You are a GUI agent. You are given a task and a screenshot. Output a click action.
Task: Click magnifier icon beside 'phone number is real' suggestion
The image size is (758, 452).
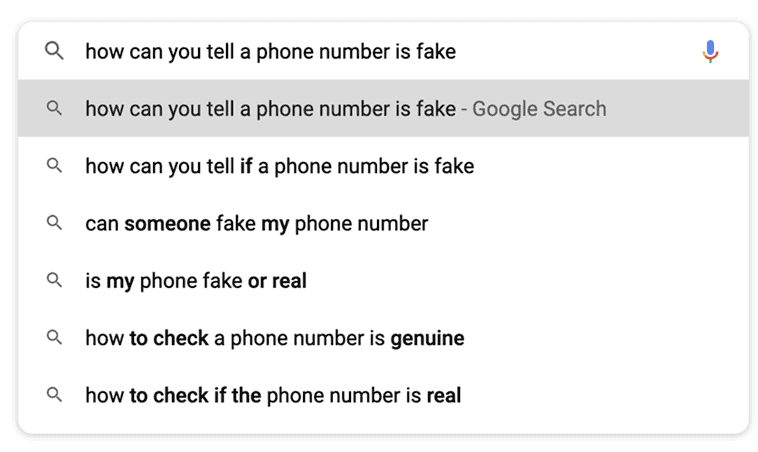(54, 395)
